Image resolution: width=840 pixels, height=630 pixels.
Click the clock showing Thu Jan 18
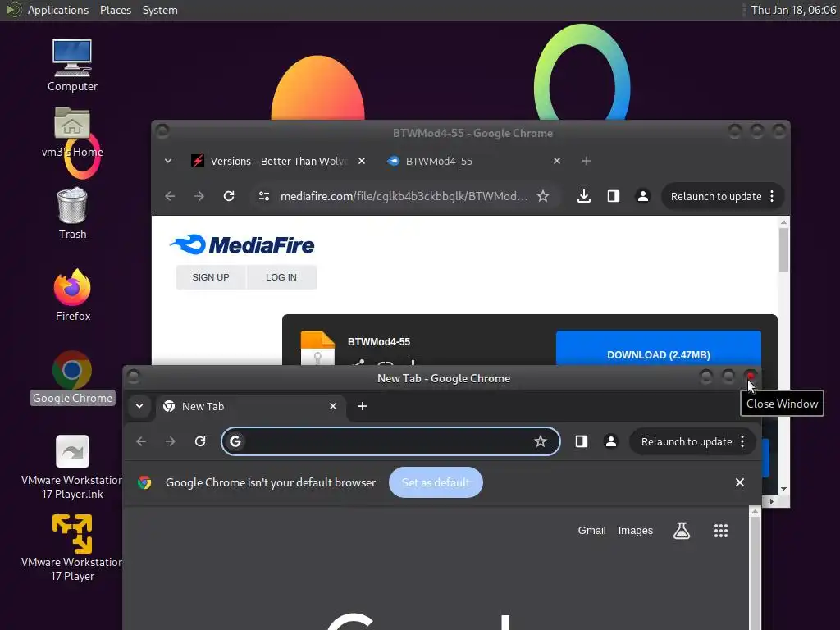(793, 10)
